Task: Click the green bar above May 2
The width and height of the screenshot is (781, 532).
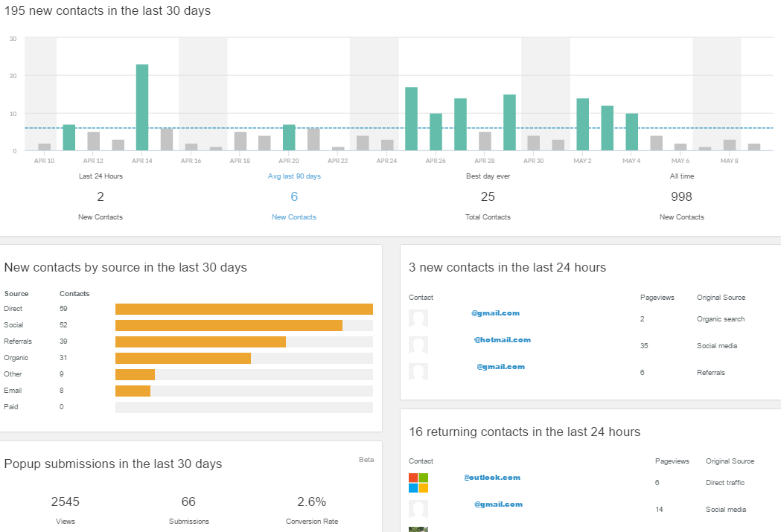Action: [582, 124]
